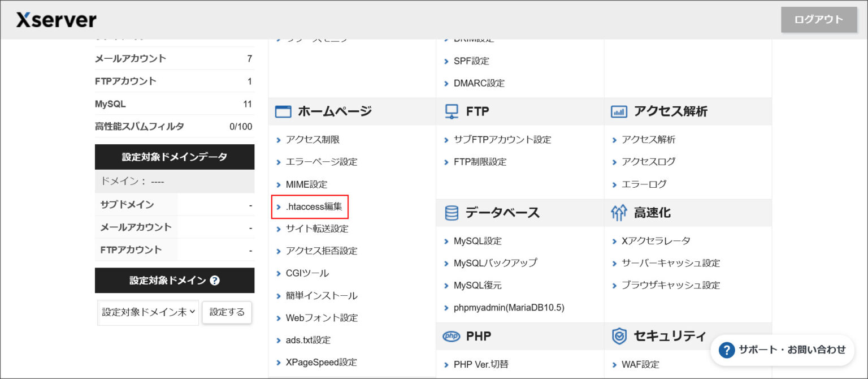Open the 設定対象ドメイン selection dropdown
The height and width of the screenshot is (379, 868).
pyautogui.click(x=147, y=312)
